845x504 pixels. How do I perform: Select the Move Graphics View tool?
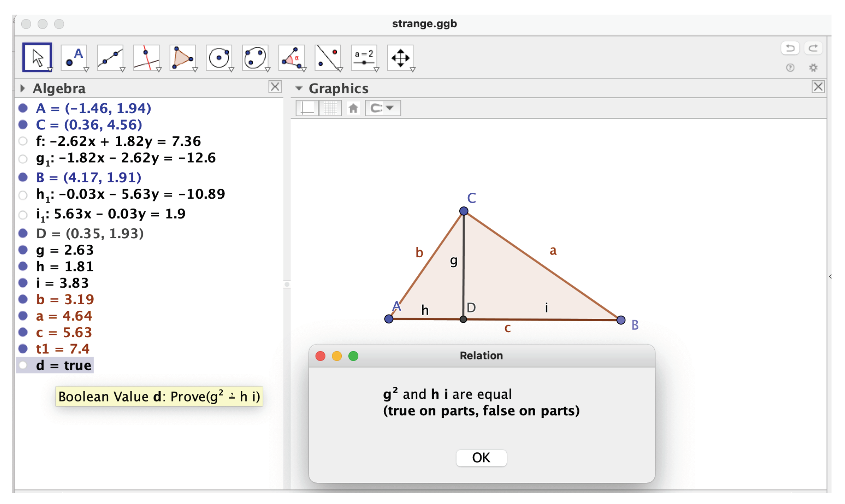click(400, 57)
